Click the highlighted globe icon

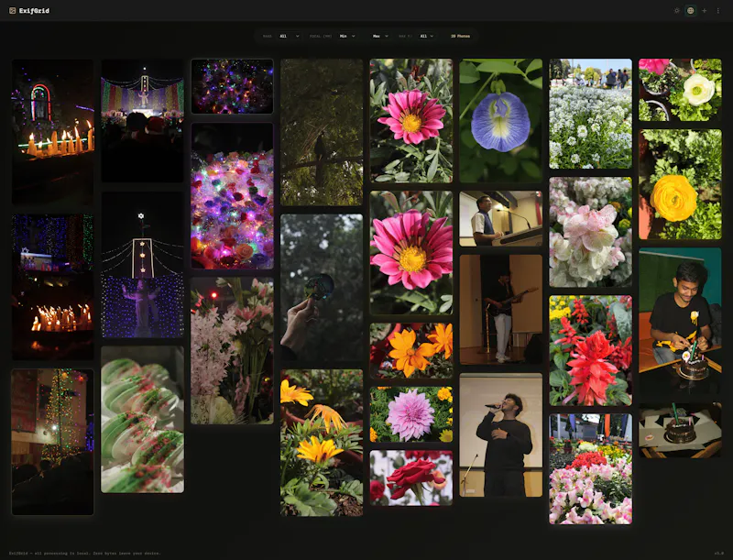[x=691, y=11]
